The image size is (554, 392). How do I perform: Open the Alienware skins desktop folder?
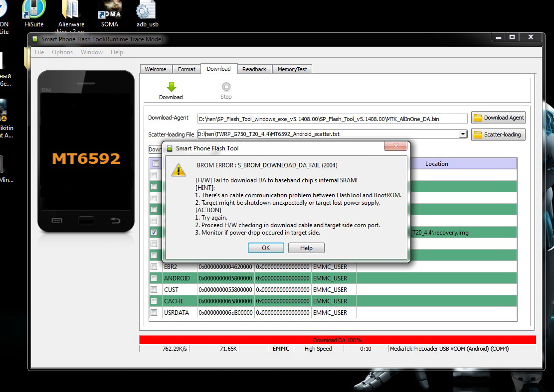[71, 11]
